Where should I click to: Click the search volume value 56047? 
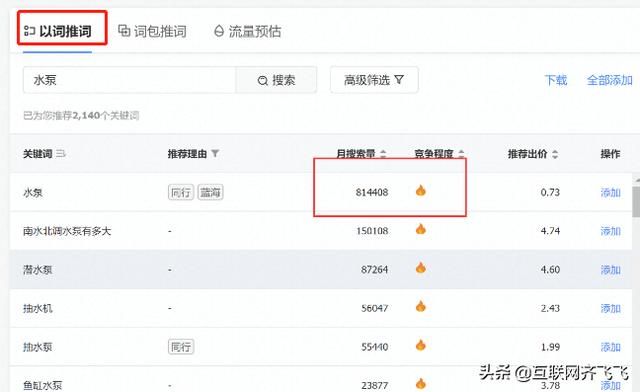[x=374, y=308]
